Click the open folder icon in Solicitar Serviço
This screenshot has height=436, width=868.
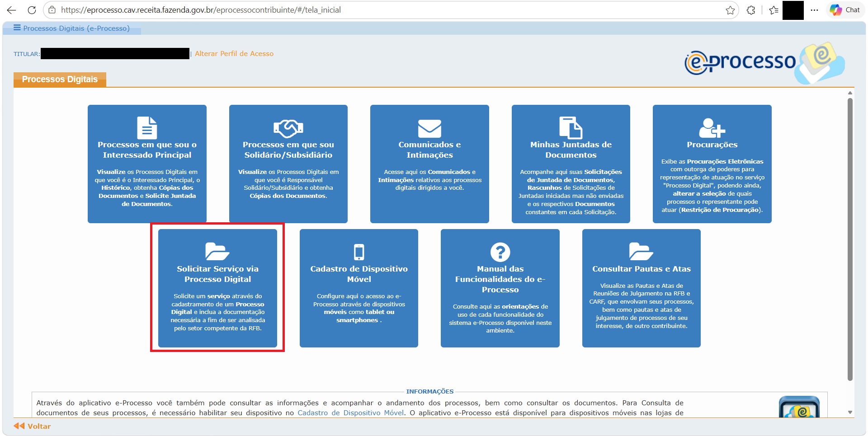pyautogui.click(x=217, y=252)
